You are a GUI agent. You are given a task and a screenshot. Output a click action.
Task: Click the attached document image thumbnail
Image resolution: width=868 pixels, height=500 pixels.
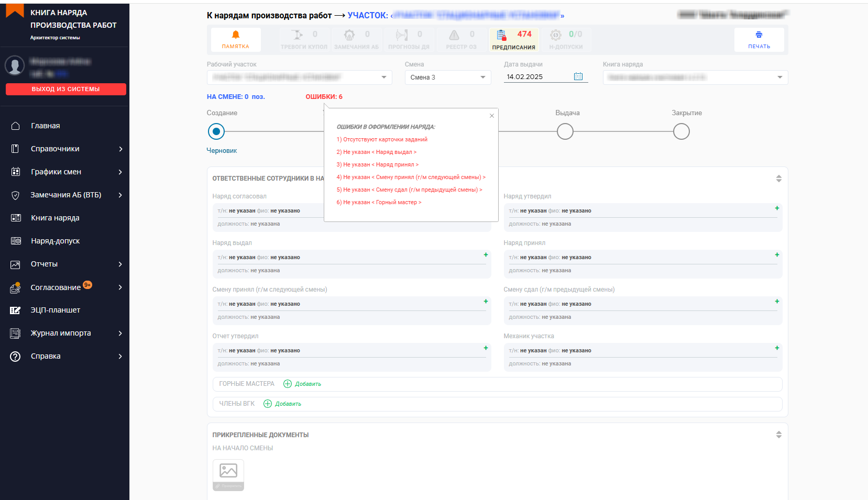click(x=228, y=471)
